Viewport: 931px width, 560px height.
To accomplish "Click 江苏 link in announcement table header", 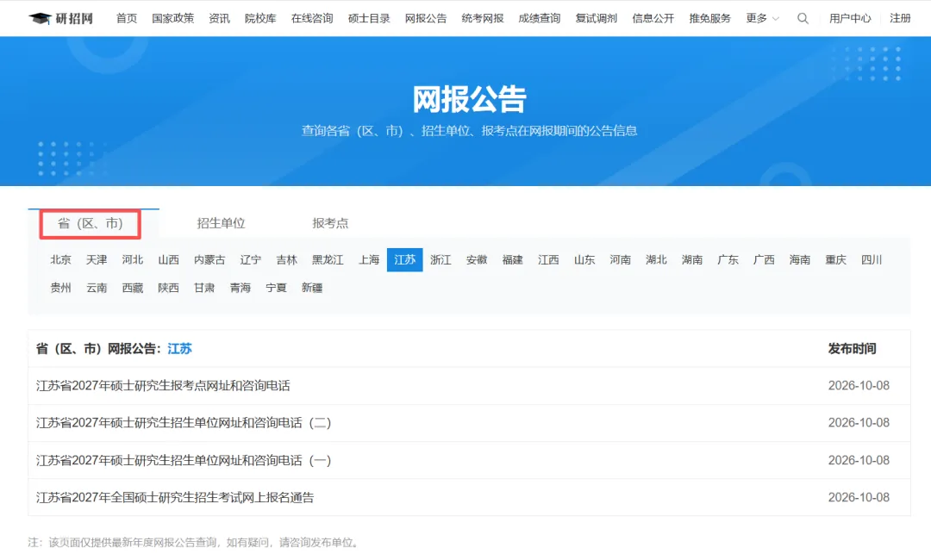I will point(180,349).
